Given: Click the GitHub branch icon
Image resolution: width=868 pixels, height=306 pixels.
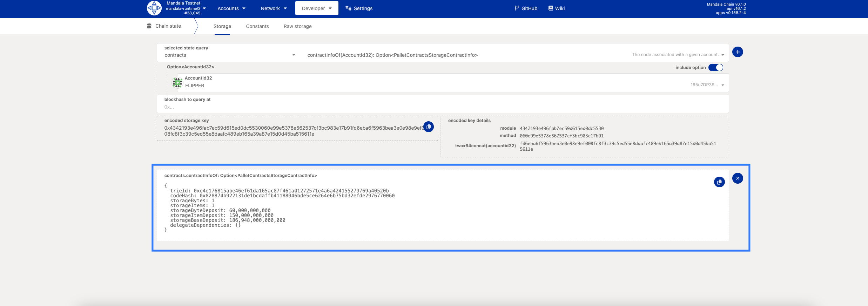Looking at the screenshot, I should 517,8.
